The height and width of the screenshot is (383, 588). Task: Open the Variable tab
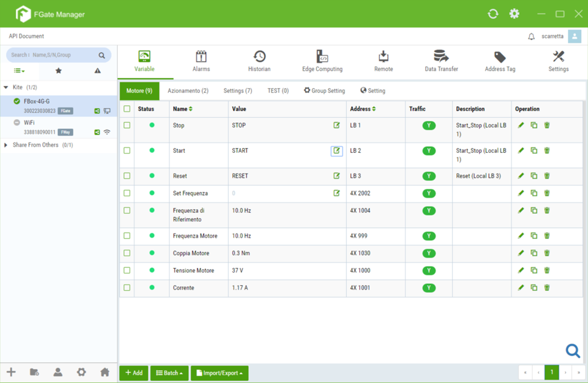144,61
